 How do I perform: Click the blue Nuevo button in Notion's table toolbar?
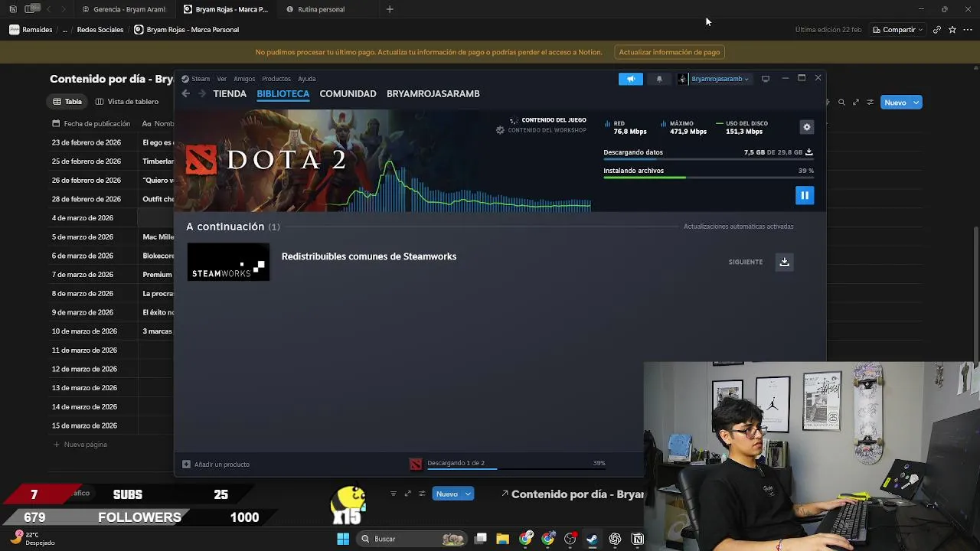pyautogui.click(x=895, y=103)
